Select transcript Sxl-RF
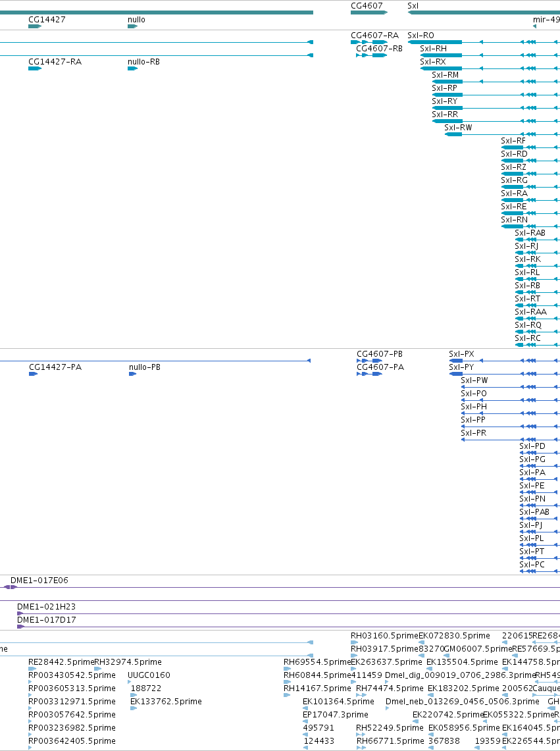The image size is (560, 751). [513, 141]
